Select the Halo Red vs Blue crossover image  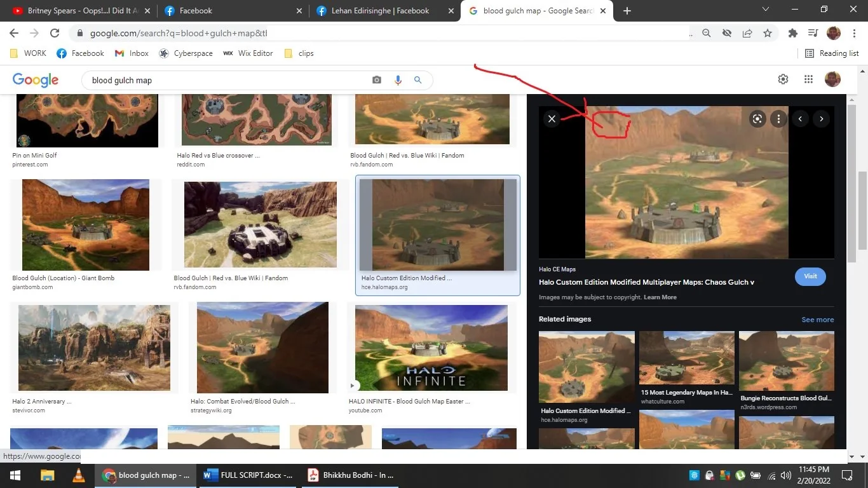pos(257,121)
